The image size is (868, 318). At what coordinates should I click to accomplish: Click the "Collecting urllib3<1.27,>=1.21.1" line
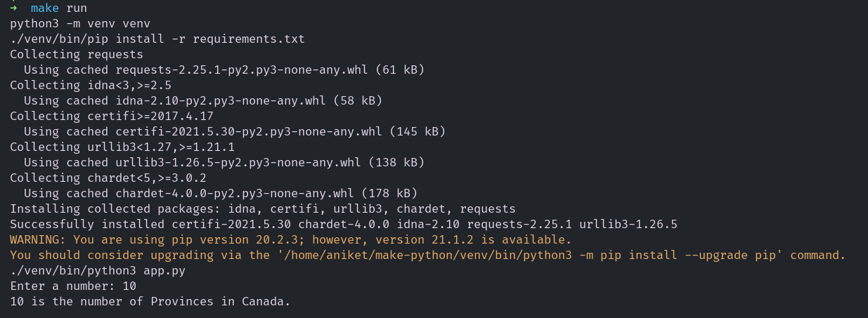(x=122, y=147)
